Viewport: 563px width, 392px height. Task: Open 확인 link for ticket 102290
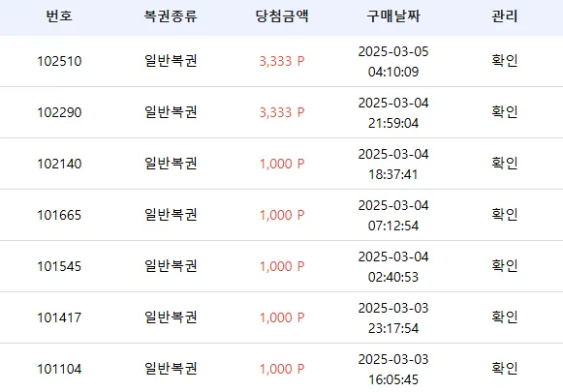pyautogui.click(x=505, y=112)
